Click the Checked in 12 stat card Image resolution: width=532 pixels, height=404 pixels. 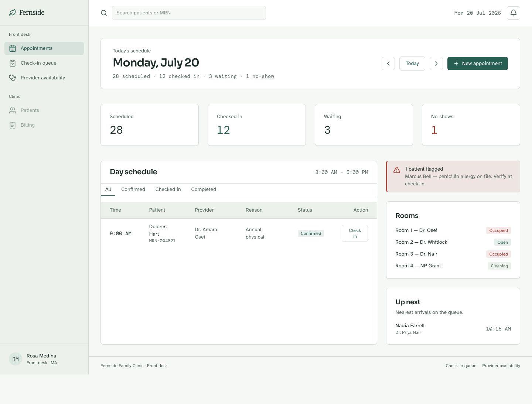[x=257, y=125]
